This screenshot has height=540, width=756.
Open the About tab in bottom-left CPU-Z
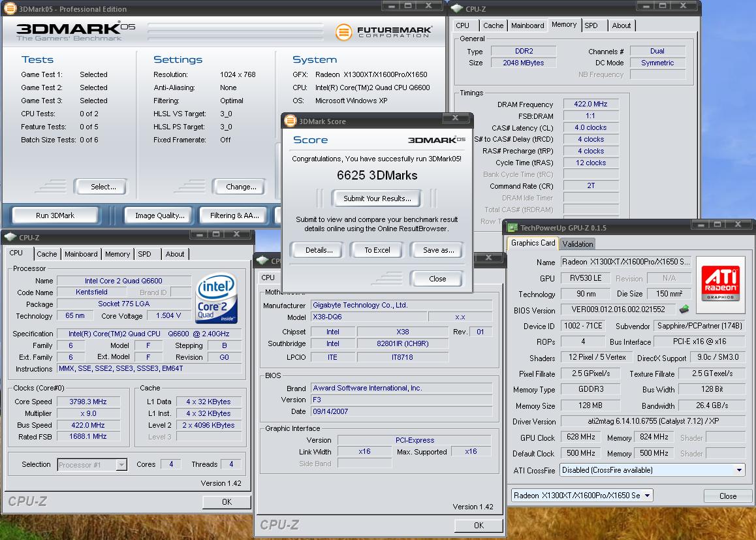coord(174,254)
